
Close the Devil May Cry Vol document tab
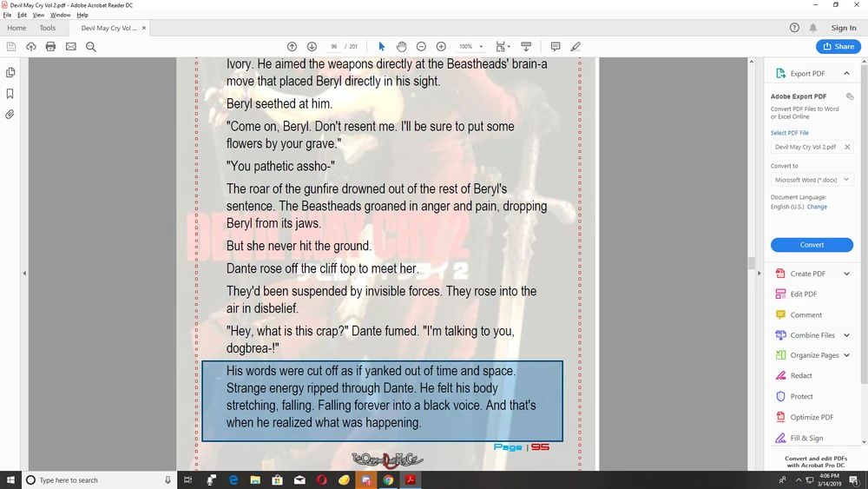click(144, 28)
